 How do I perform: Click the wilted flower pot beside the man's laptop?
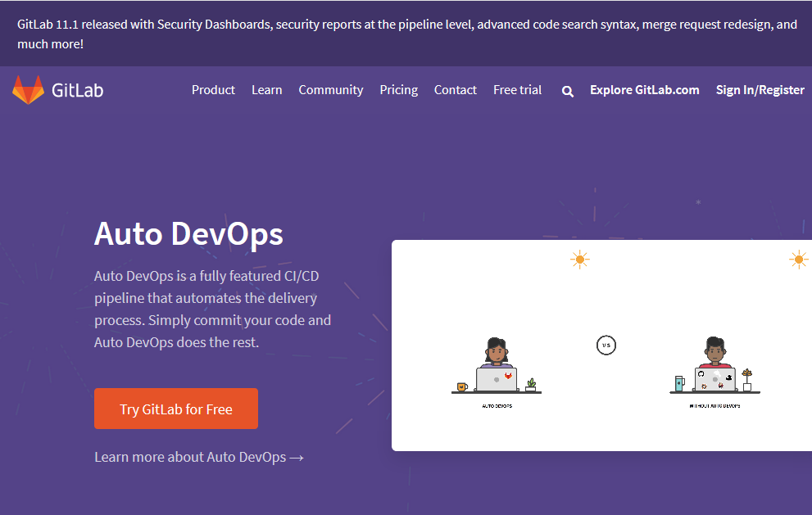click(746, 381)
